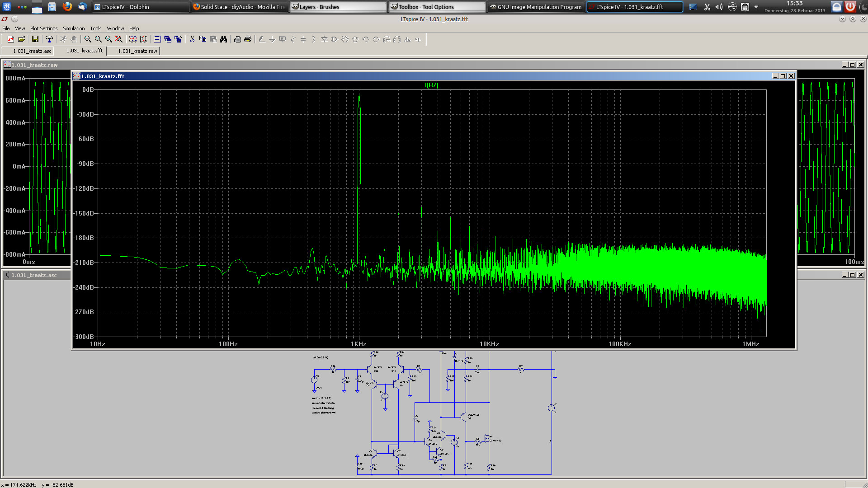This screenshot has width=868, height=488.
Task: Click the Find binoculars icon
Action: coord(223,39)
